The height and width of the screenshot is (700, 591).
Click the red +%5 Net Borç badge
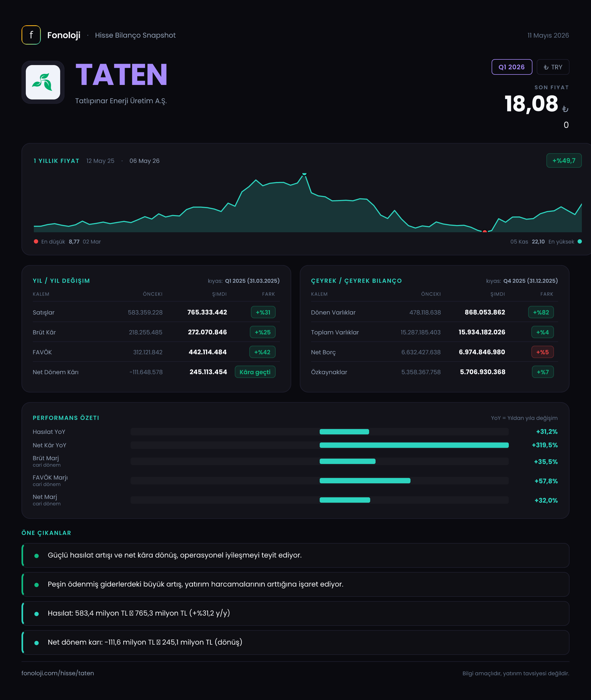click(x=543, y=352)
